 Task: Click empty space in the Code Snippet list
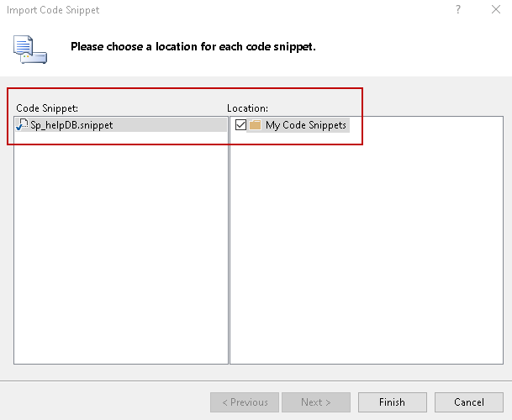click(x=120, y=252)
